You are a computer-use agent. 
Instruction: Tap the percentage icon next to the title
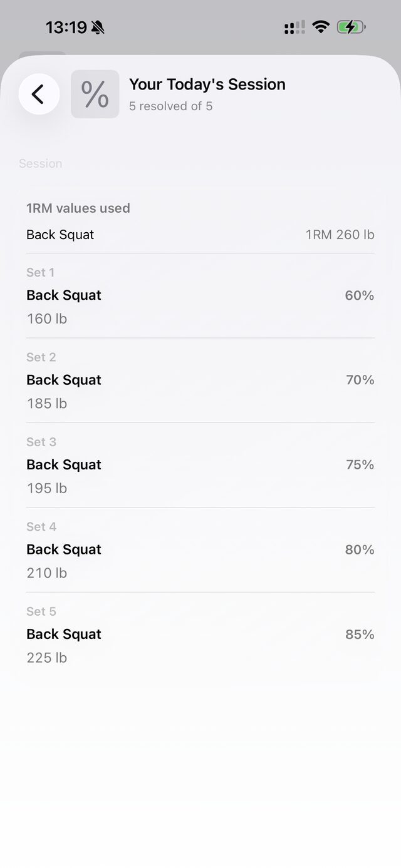pyautogui.click(x=95, y=94)
